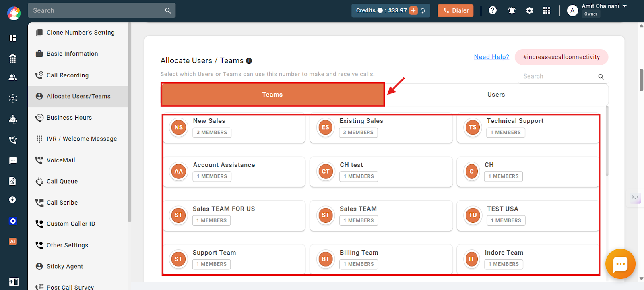Click the app logo at top left
The height and width of the screenshot is (290, 644).
coord(14,13)
